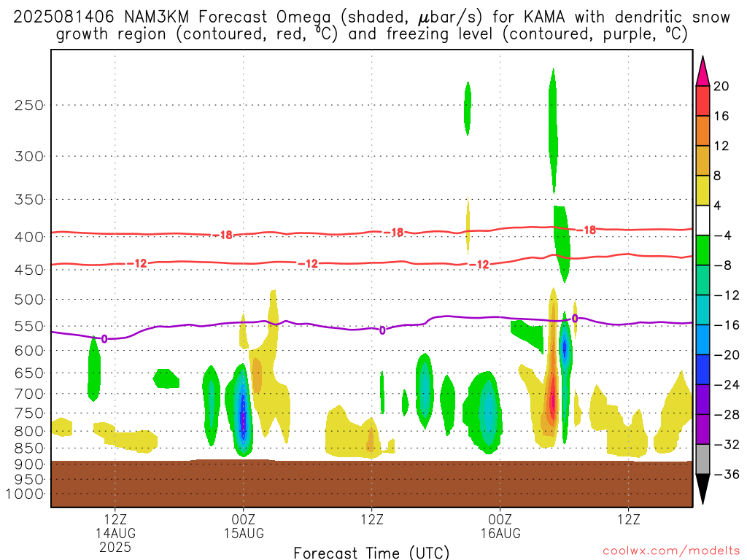Click the purple color bar segment between -24 and -28
The image size is (747, 560).
coord(703,400)
